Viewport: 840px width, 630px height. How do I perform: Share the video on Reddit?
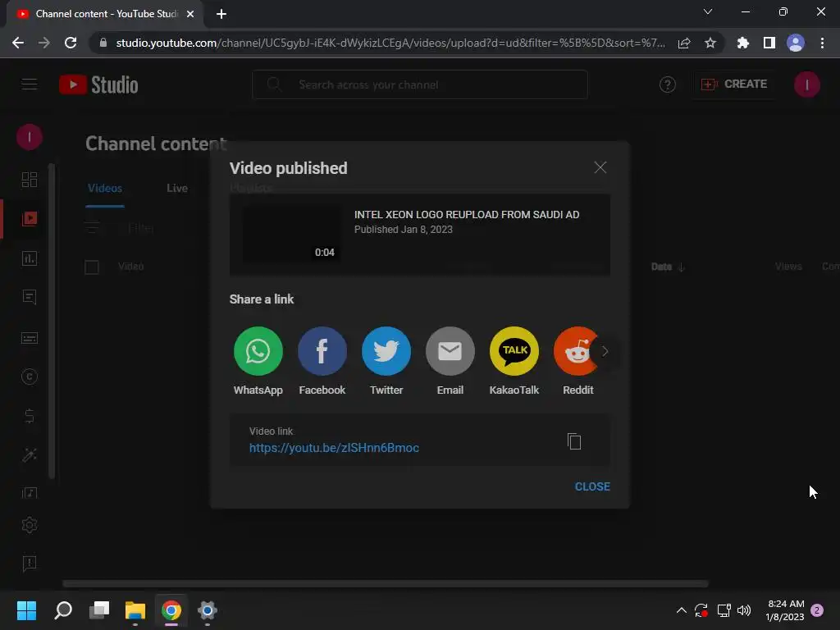click(575, 351)
